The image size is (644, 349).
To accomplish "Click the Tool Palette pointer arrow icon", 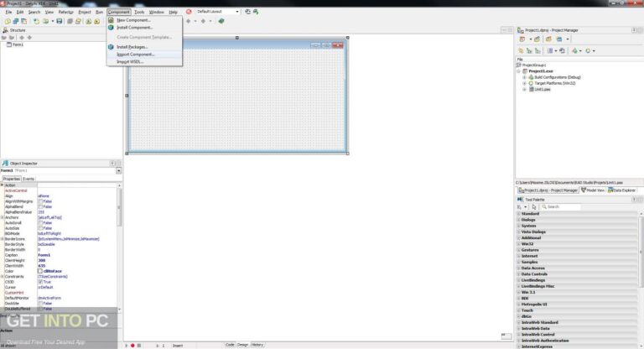I will click(x=534, y=206).
